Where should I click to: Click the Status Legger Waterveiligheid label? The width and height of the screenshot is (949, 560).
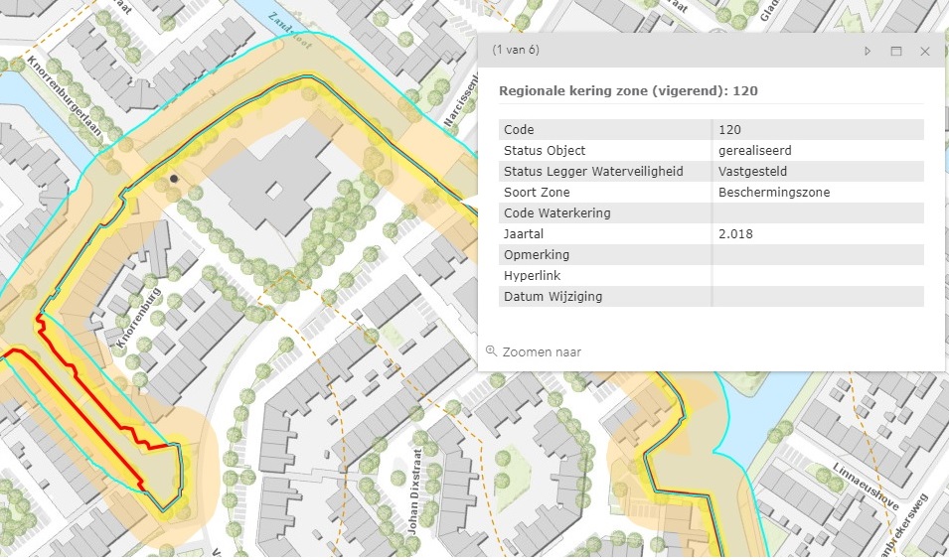point(593,172)
